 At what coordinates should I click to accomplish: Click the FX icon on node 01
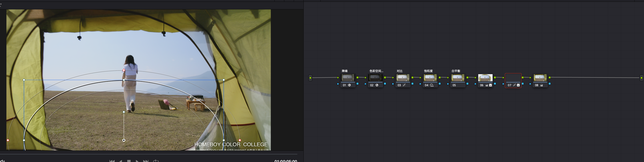(x=349, y=85)
